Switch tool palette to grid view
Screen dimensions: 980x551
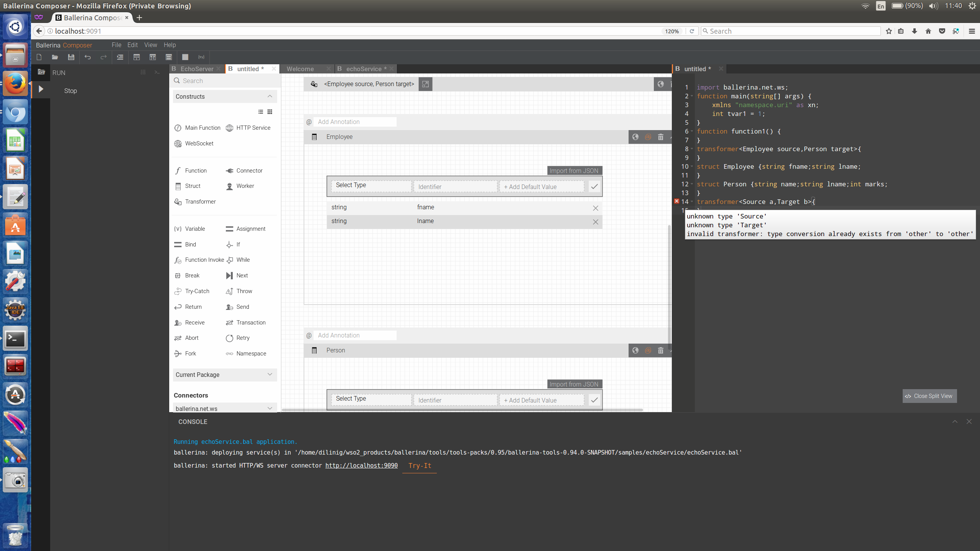coord(270,112)
